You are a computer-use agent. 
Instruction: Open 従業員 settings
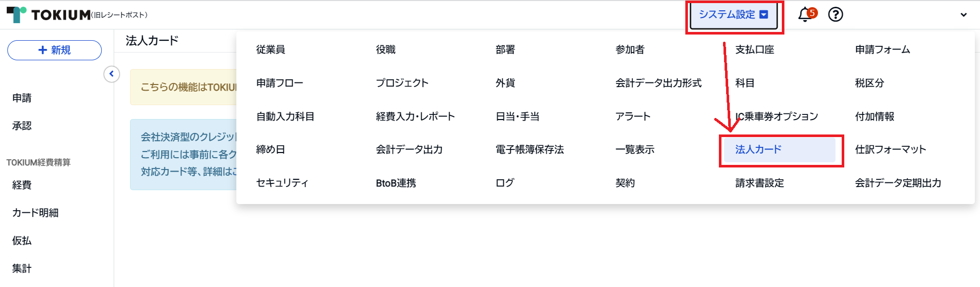(270, 49)
